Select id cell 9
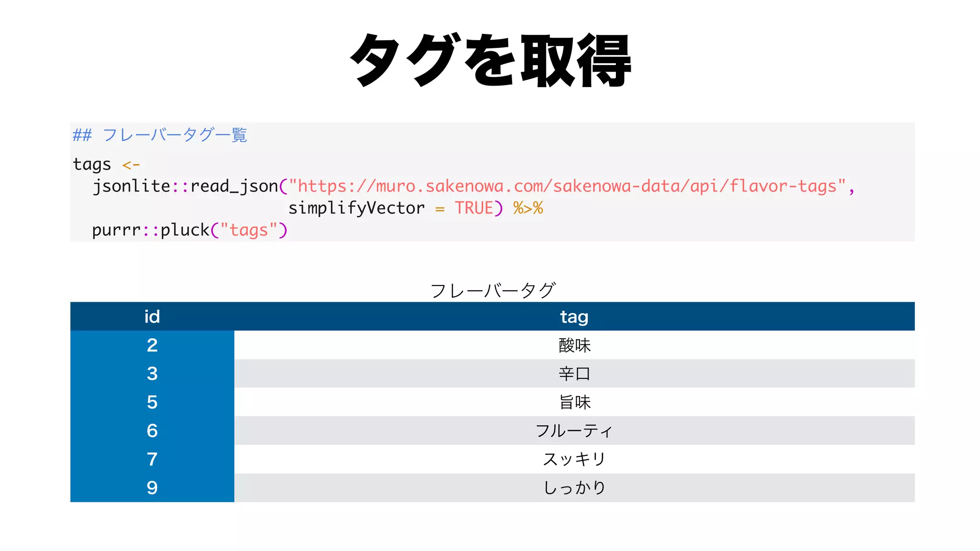980x551 pixels. point(152,488)
